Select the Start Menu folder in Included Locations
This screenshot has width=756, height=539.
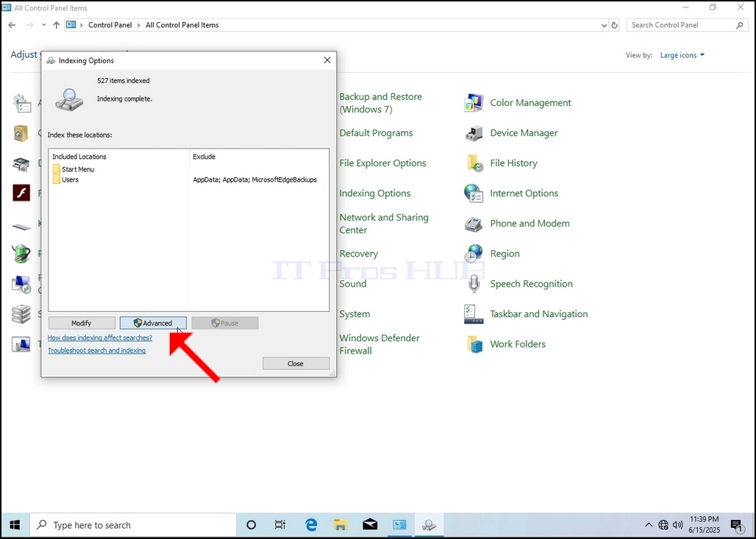point(74,169)
